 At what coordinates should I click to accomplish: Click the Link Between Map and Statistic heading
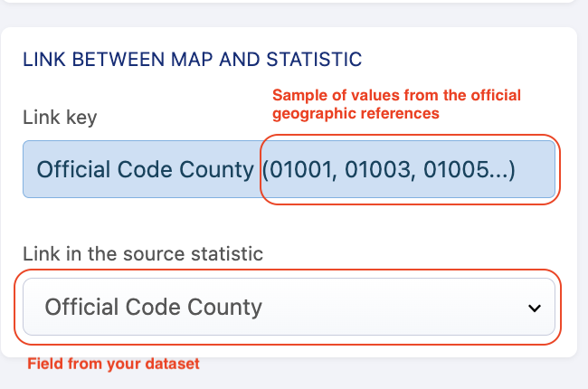(x=193, y=60)
